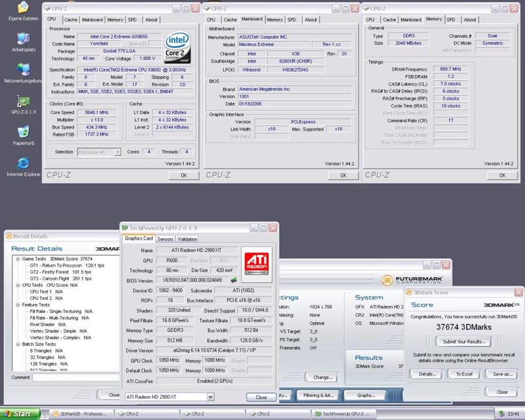Click the 37674 3DMarks score text
525x420 pixels.
coord(464,327)
